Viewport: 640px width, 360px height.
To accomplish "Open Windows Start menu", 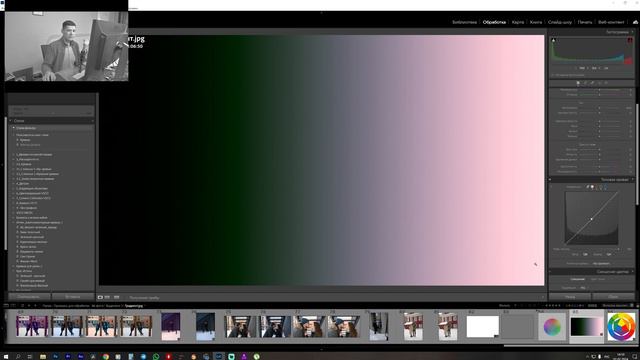I will click(x=6, y=356).
